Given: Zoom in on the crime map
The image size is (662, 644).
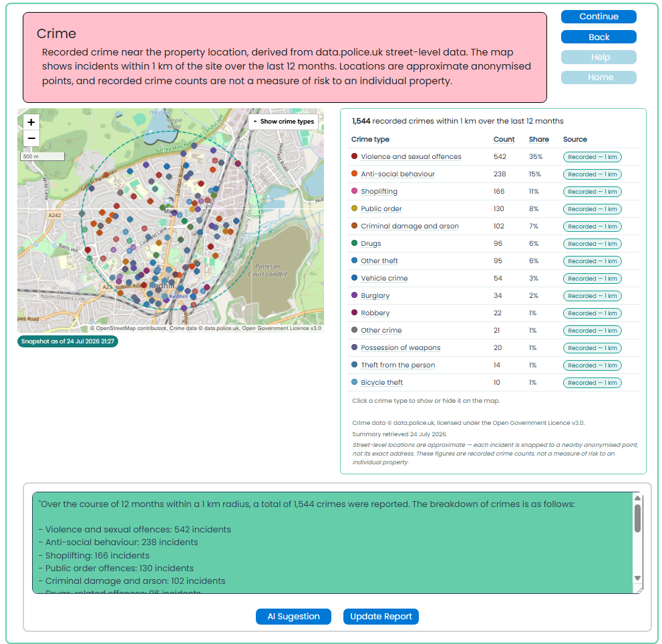Looking at the screenshot, I should pyautogui.click(x=31, y=122).
